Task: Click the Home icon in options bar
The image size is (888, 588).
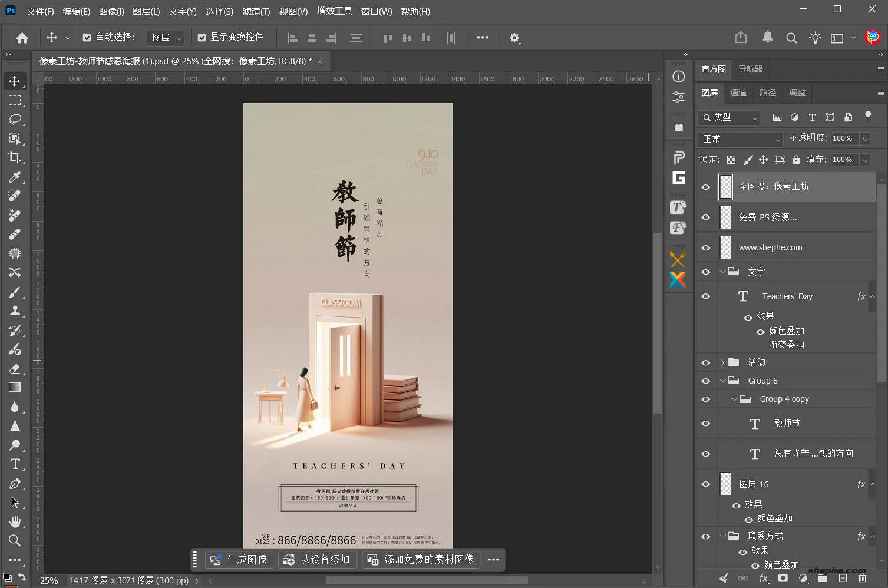Action: point(22,38)
